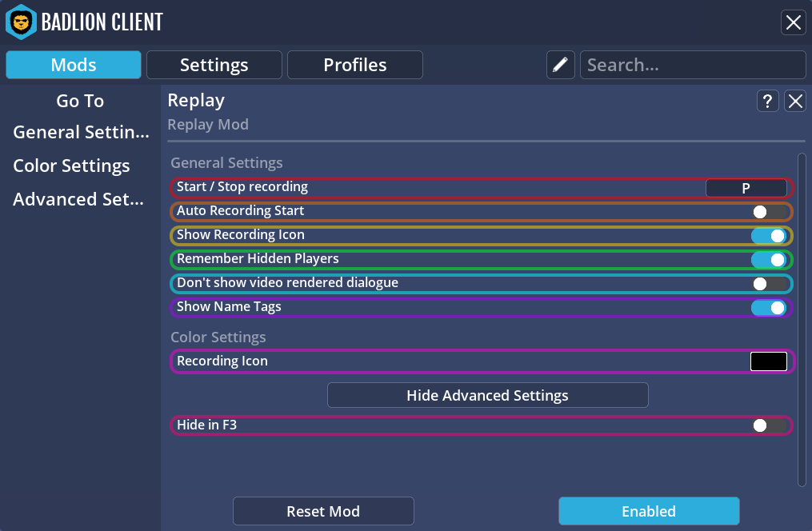Click the Replay Mod subtitle text
This screenshot has width=812, height=531.
(208, 125)
